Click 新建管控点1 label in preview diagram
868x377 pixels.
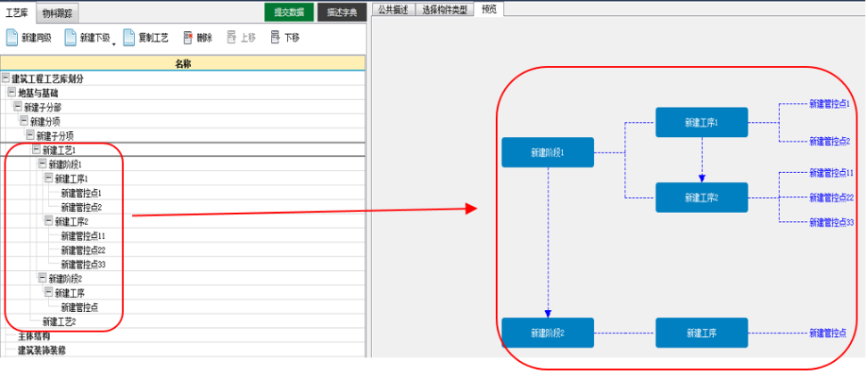click(x=830, y=103)
